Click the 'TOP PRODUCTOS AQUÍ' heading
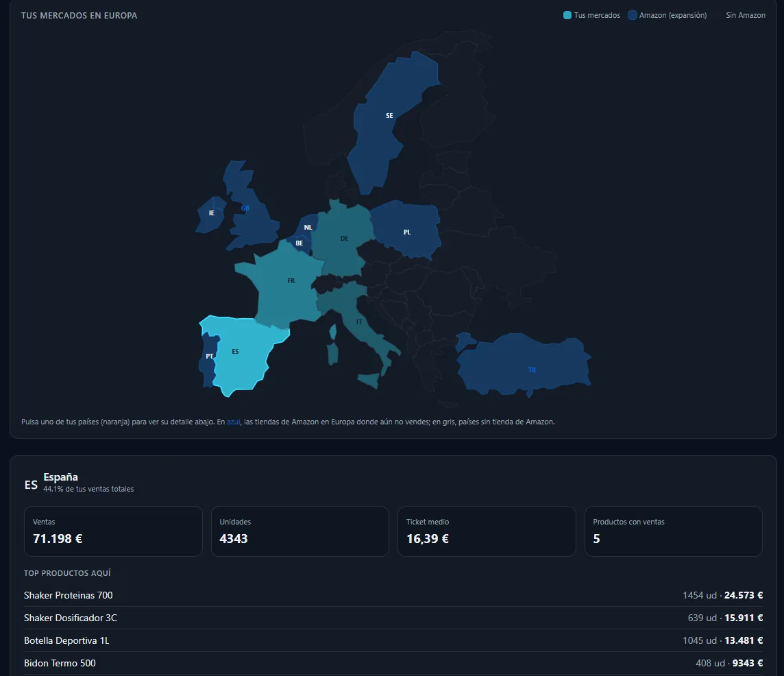The image size is (784, 676). (x=67, y=573)
